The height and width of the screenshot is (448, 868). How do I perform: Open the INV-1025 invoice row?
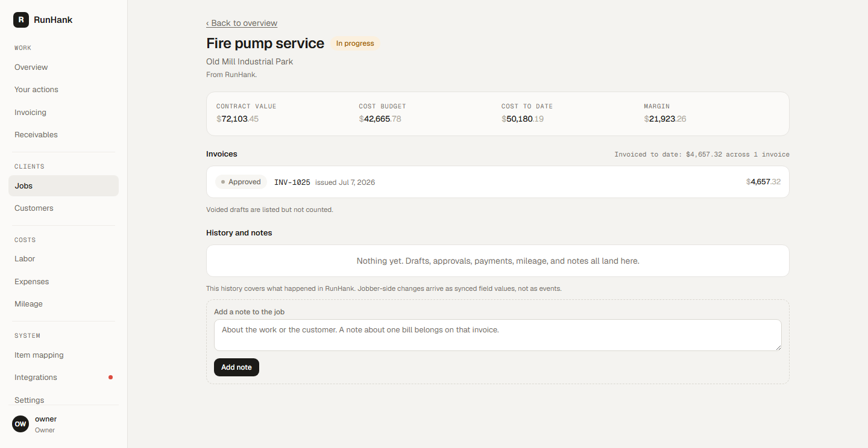[x=498, y=182]
